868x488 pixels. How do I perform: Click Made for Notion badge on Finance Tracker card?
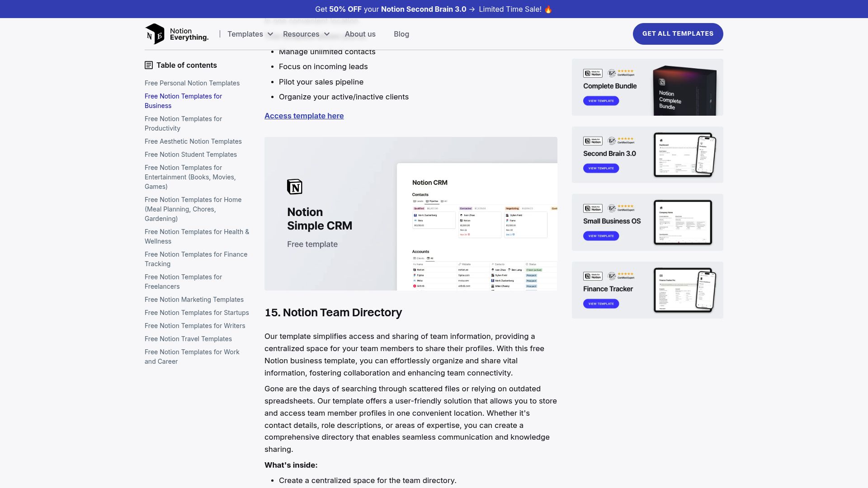coord(593,276)
